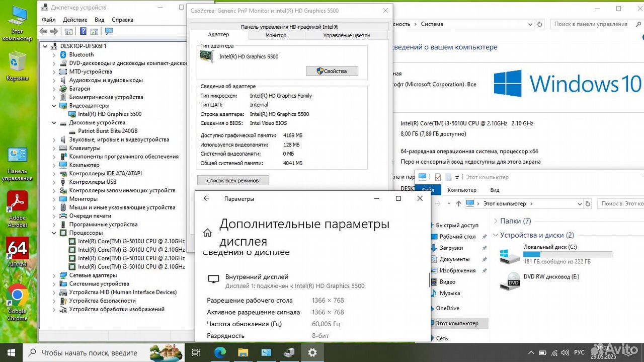
Task: Open Microsoft Edge from the taskbar
Action: pyautogui.click(x=220, y=352)
